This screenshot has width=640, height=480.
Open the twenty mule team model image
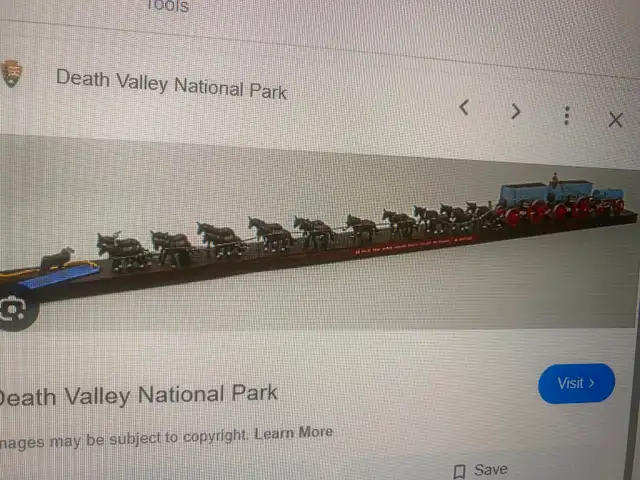point(318,237)
